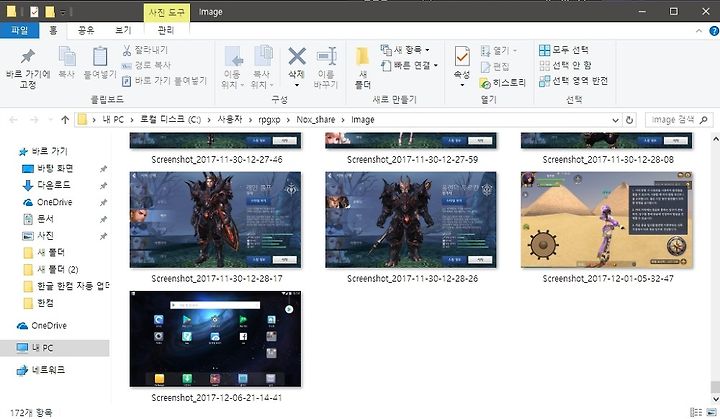This screenshot has height=419, width=720.
Task: Open Easy access (빠른 연결) dropdown
Action: click(410, 65)
